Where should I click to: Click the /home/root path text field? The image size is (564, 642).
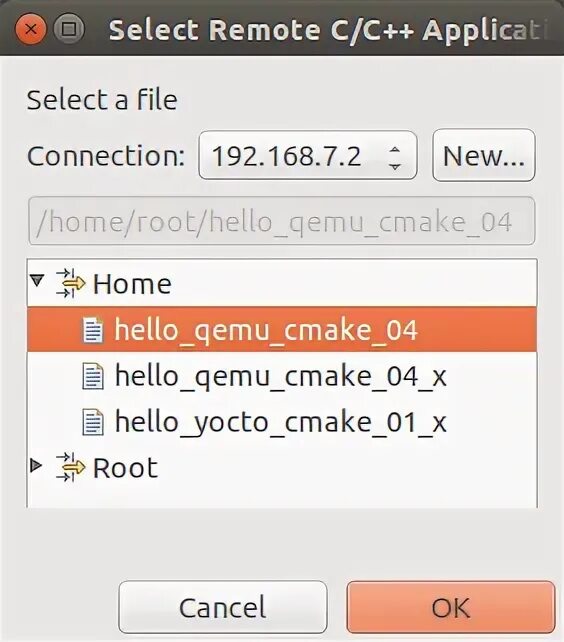pyautogui.click(x=281, y=221)
